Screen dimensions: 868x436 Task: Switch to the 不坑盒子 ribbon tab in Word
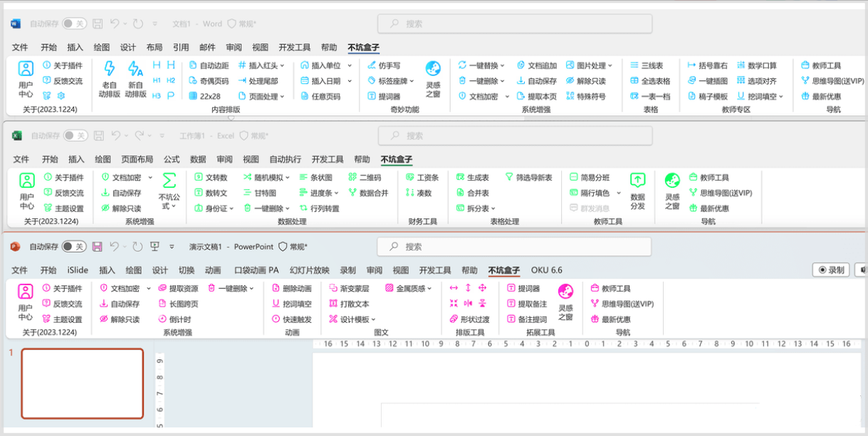[365, 48]
